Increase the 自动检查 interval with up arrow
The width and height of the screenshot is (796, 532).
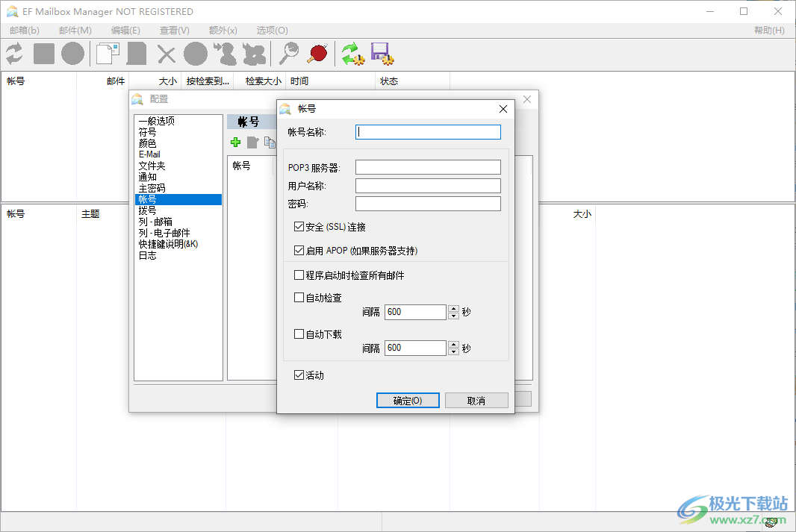pos(454,308)
